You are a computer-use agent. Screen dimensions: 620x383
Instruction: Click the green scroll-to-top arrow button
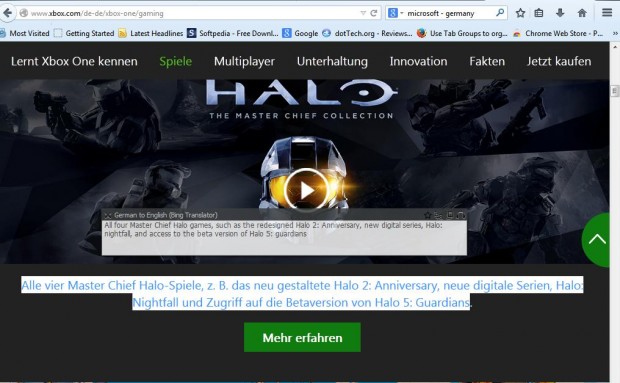(x=596, y=240)
